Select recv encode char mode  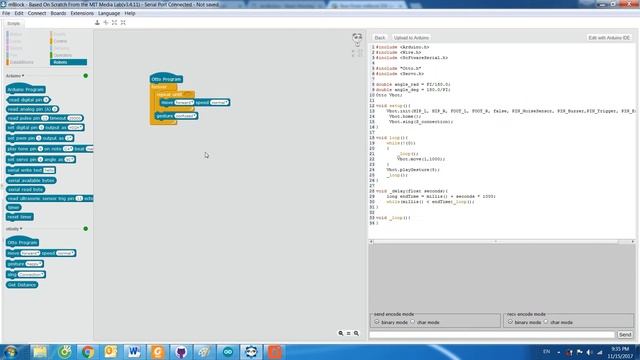[546, 322]
